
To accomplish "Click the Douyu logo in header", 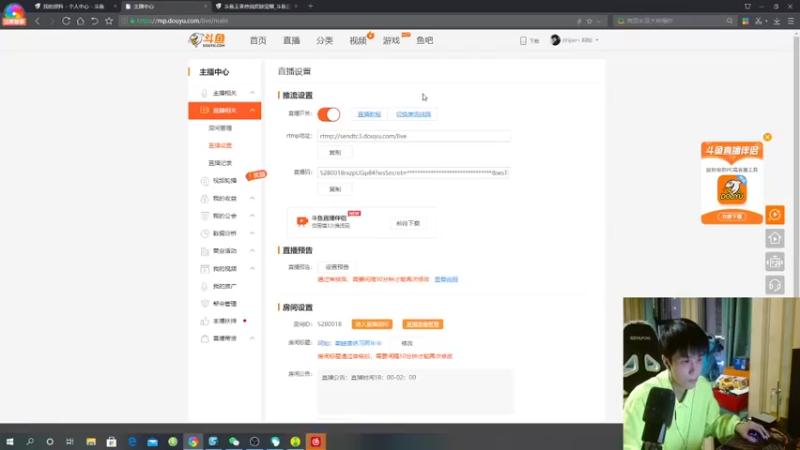I will (x=207, y=40).
